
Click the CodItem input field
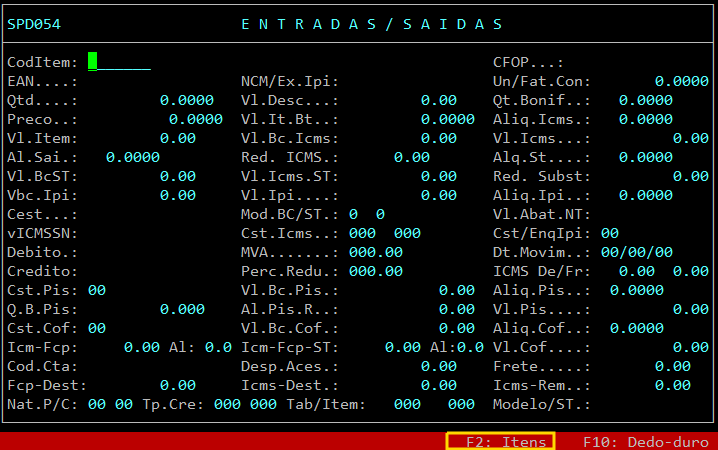[x=118, y=62]
